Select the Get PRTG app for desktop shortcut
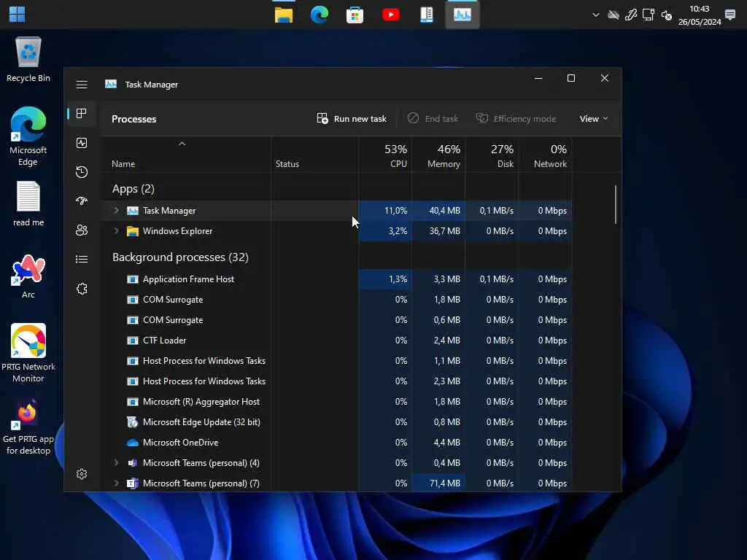This screenshot has height=560, width=747. tap(28, 427)
